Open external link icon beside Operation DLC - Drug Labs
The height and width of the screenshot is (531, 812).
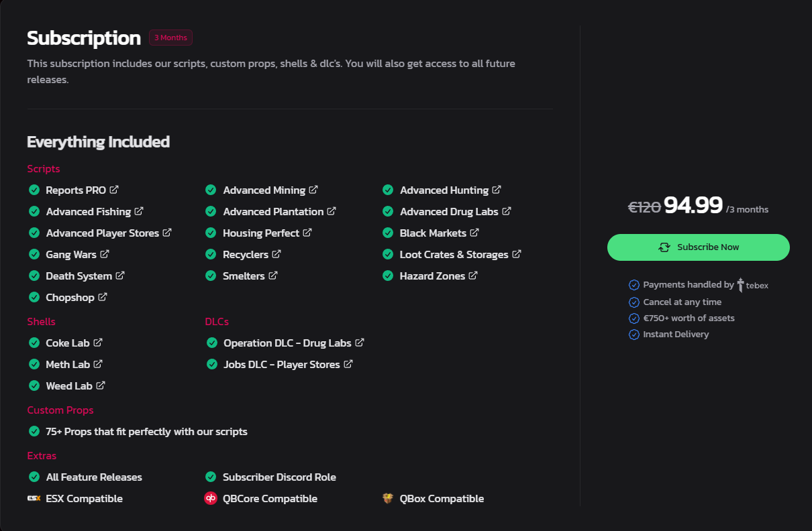coord(360,343)
